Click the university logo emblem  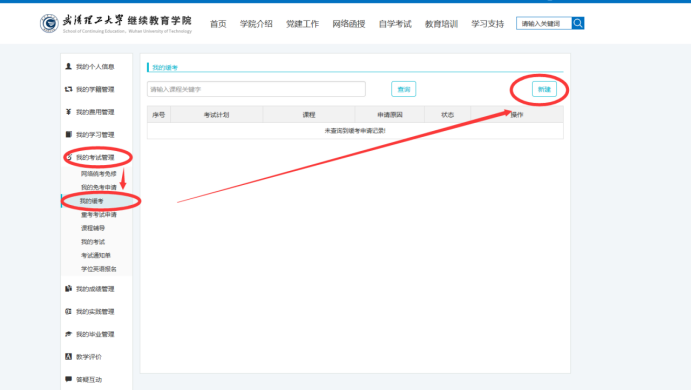pyautogui.click(x=49, y=23)
